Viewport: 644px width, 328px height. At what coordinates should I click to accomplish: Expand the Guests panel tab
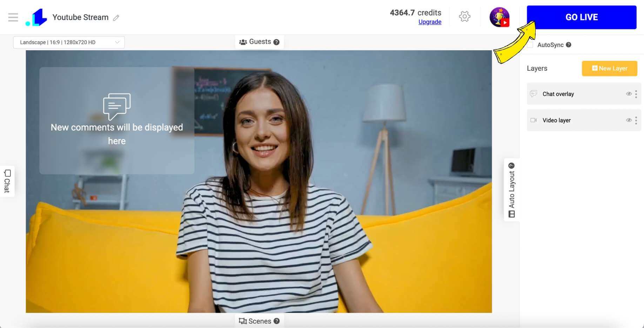255,42
